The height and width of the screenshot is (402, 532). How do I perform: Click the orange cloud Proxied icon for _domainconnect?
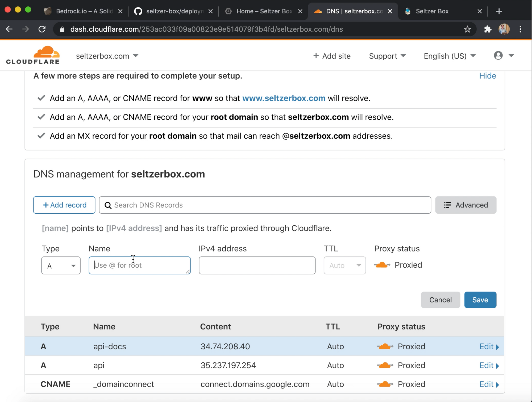383,384
